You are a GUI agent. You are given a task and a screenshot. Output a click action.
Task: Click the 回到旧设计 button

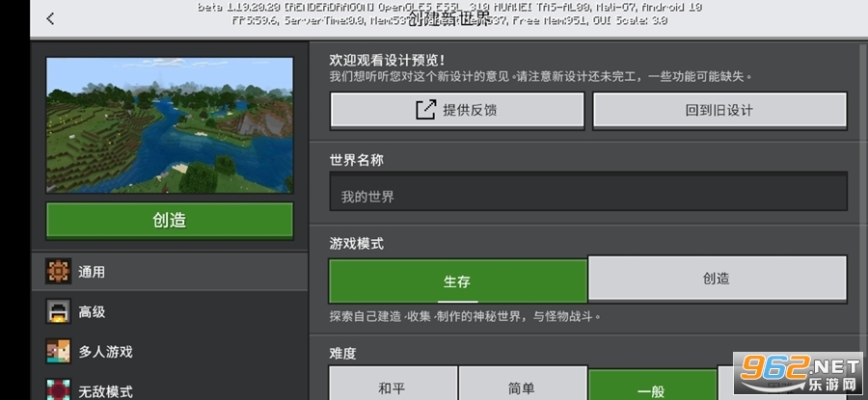719,110
